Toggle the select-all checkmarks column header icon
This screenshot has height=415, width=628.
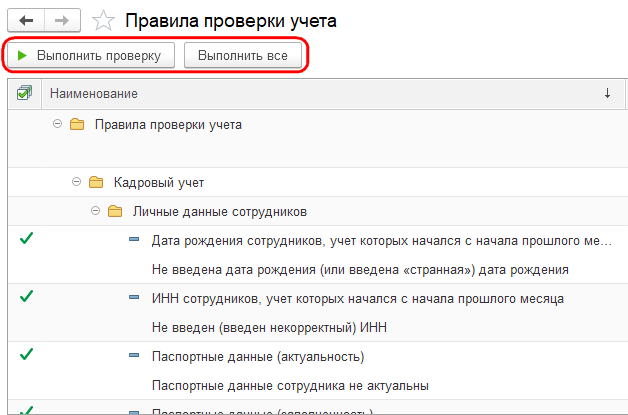point(24,93)
